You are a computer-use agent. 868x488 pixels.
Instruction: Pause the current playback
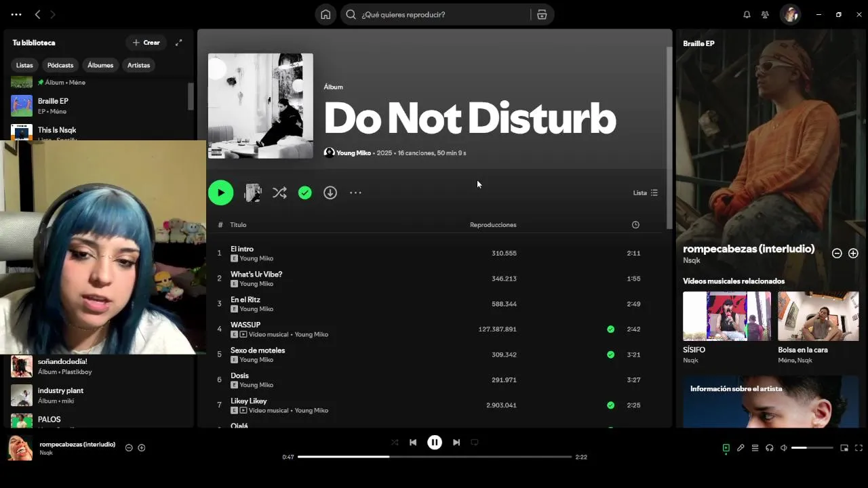click(435, 443)
